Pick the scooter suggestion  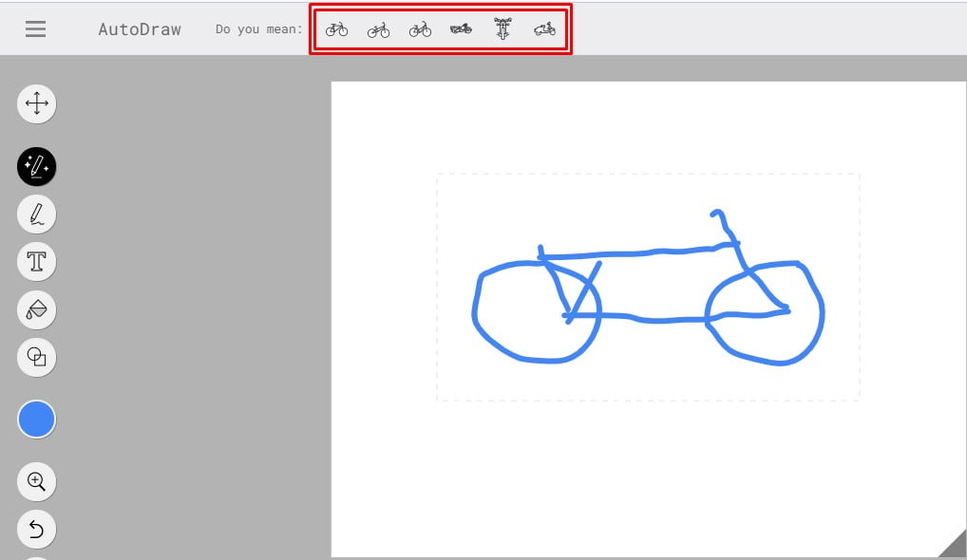(x=544, y=29)
